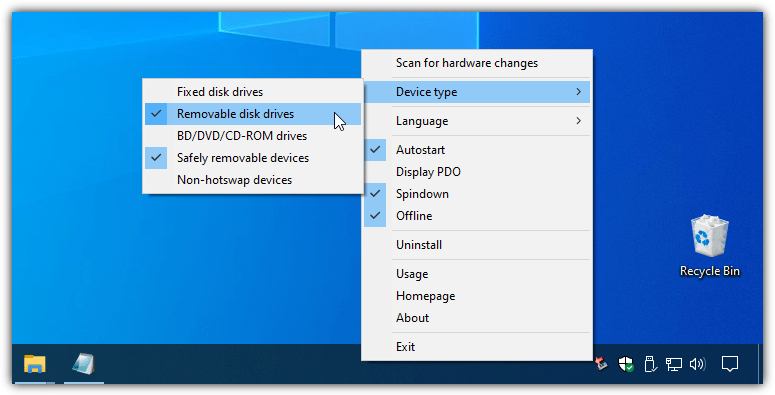Choose Scan for hardware changes
Screen dimensions: 775x395
(x=477, y=63)
